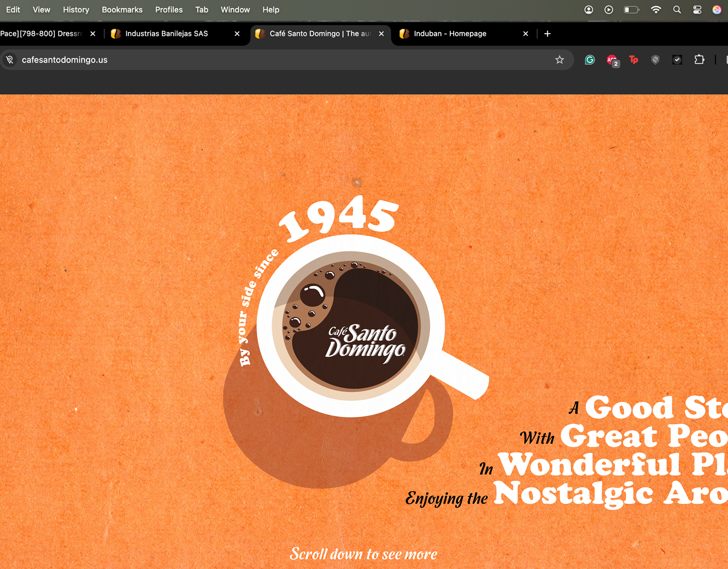Image resolution: width=728 pixels, height=569 pixels.
Task: Open the Window menu
Action: pyautogui.click(x=235, y=9)
